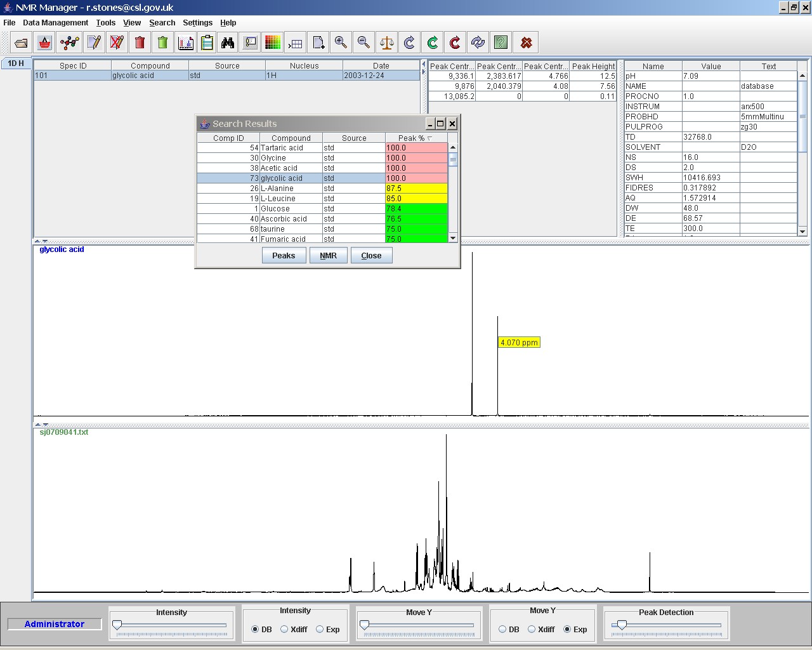Select DB radio under Move Y

502,629
